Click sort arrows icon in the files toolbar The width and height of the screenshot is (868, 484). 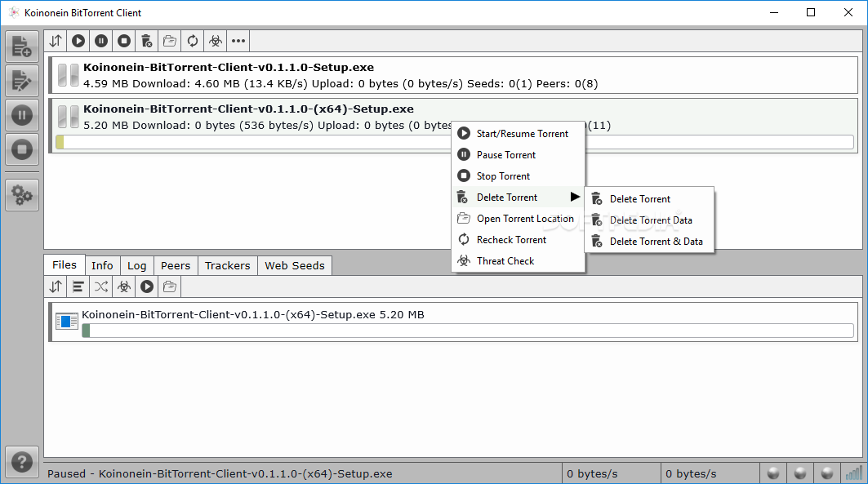(56, 286)
